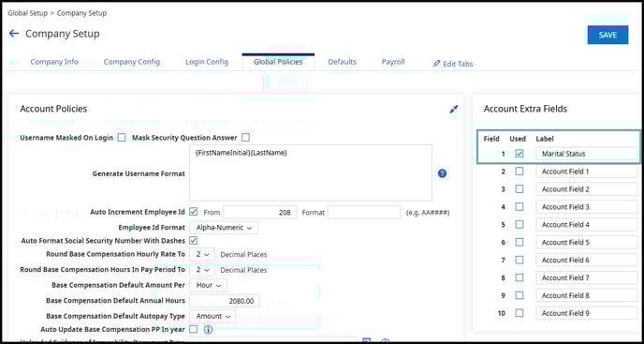The width and height of the screenshot is (644, 344).
Task: Check Used box for Account Field 4
Action: [520, 224]
